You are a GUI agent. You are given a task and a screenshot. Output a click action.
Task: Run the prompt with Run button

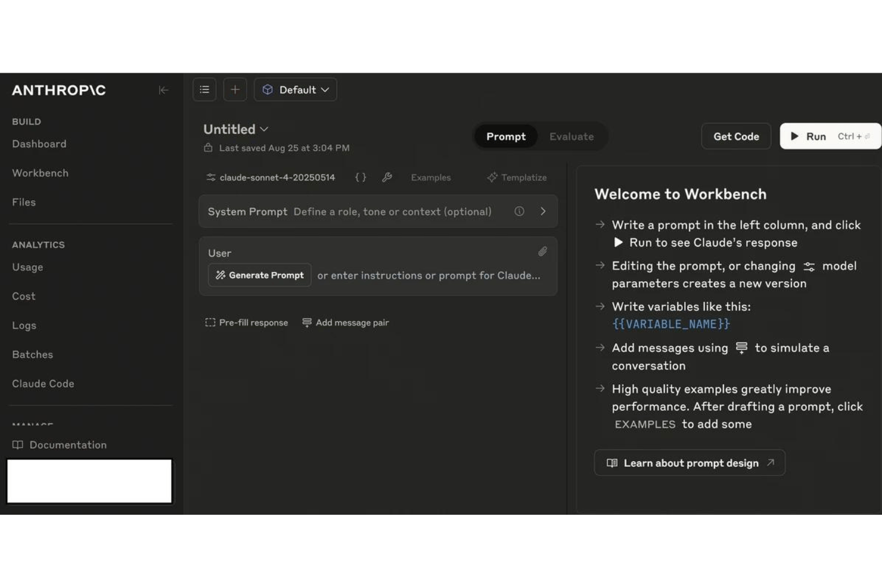(x=830, y=136)
